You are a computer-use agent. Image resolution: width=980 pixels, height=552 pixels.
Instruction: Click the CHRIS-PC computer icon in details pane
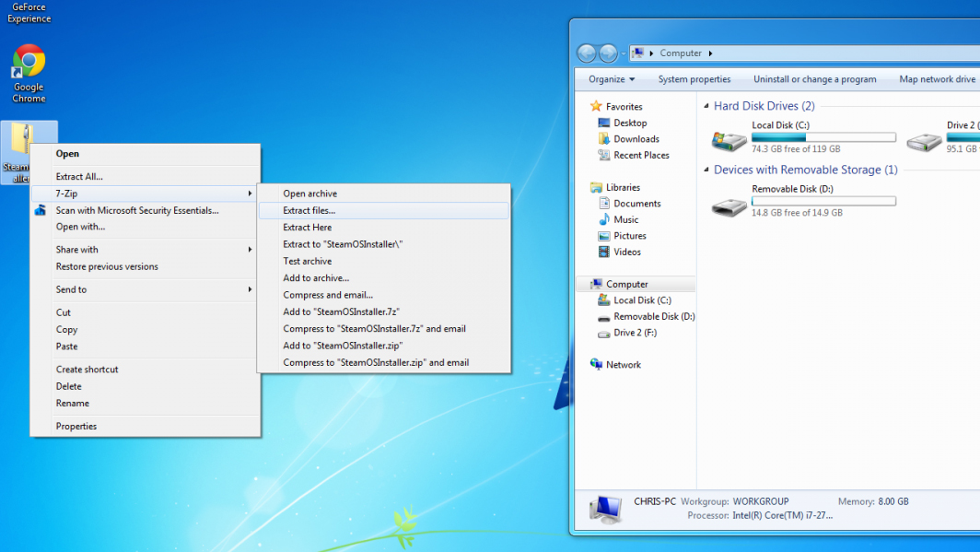pyautogui.click(x=605, y=509)
